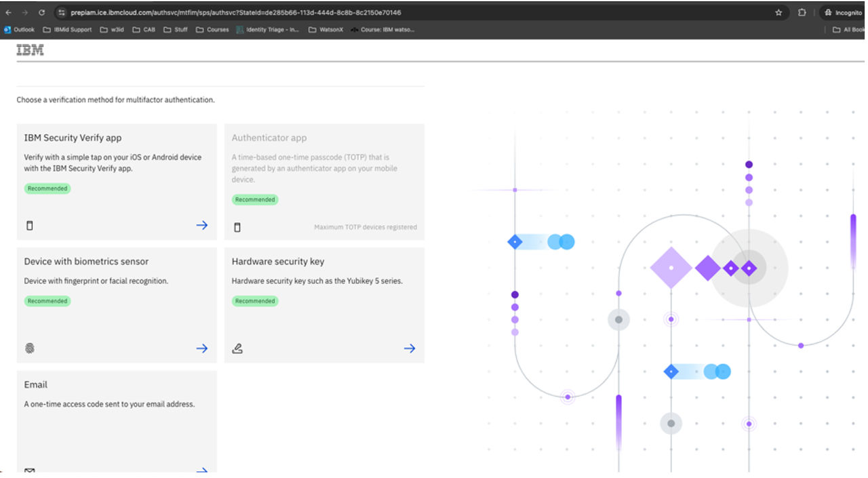The width and height of the screenshot is (868, 478).
Task: Select IBM Security Verify app title
Action: tap(73, 138)
